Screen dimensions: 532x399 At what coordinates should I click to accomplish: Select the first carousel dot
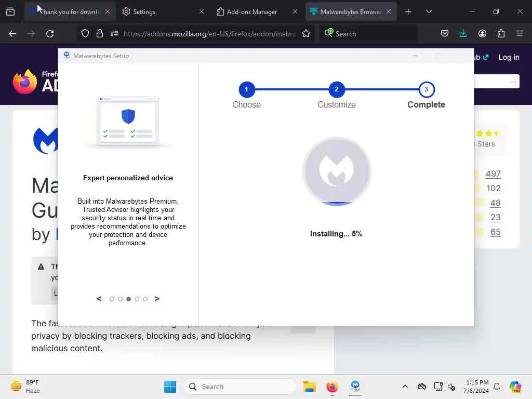click(112, 299)
